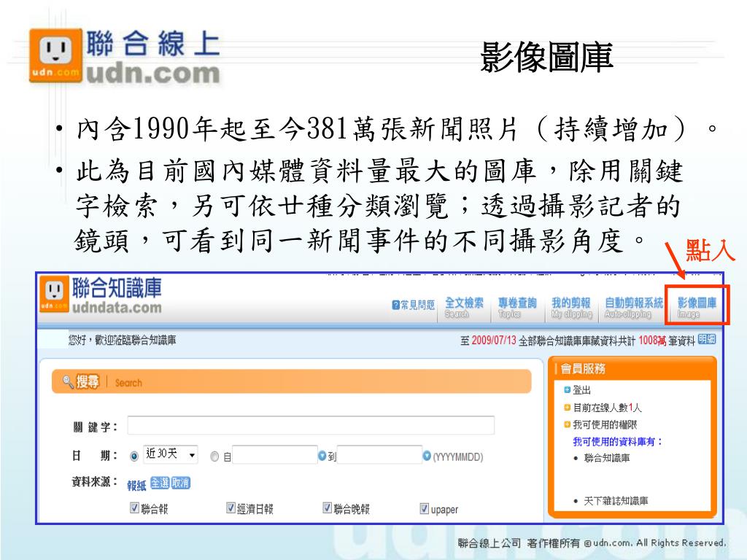Click the 報紙 source category link

click(136, 485)
